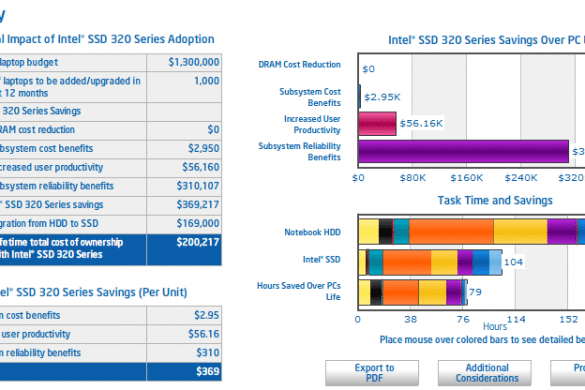The image size is (585, 390).
Task: Open Additional Considerations button
Action: 485,373
